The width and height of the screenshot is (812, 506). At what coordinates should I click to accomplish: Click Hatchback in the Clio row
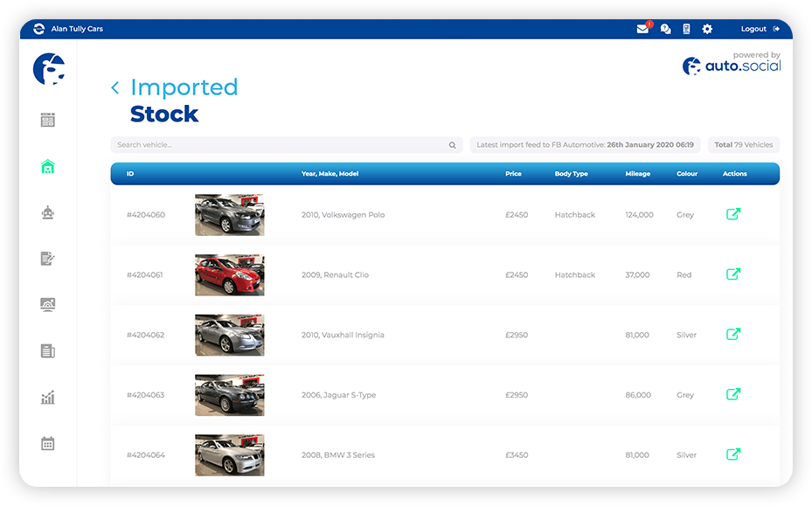click(x=575, y=275)
